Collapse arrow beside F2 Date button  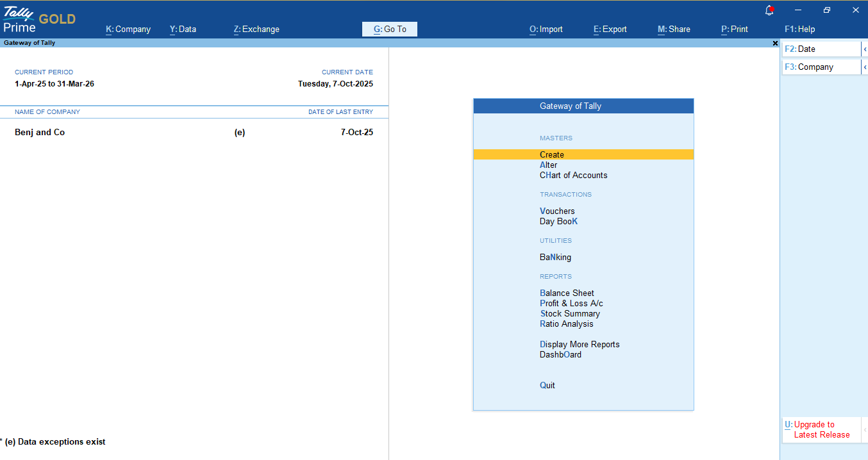pos(864,49)
